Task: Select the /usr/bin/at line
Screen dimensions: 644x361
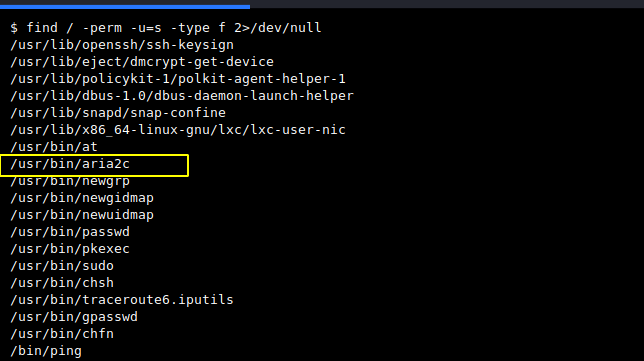Action: tap(54, 147)
